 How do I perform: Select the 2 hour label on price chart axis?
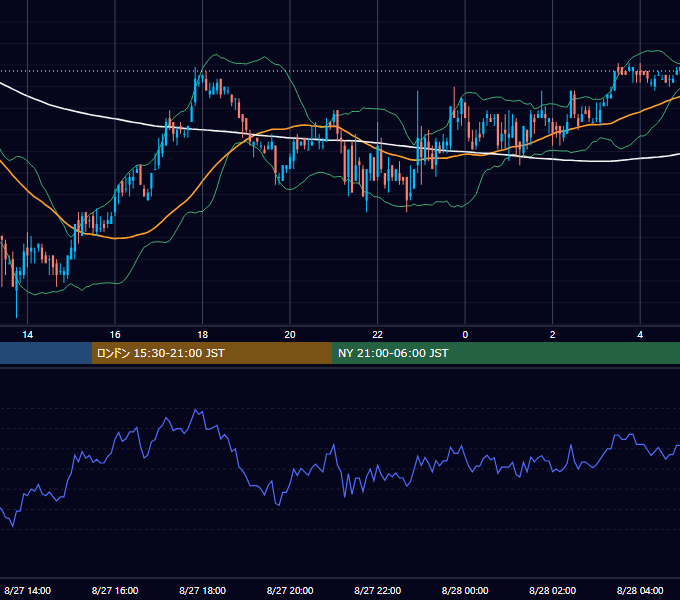point(552,335)
